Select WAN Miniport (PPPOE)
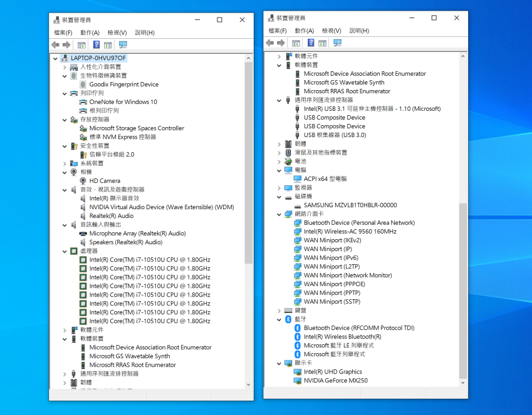532x415 pixels. [335, 284]
